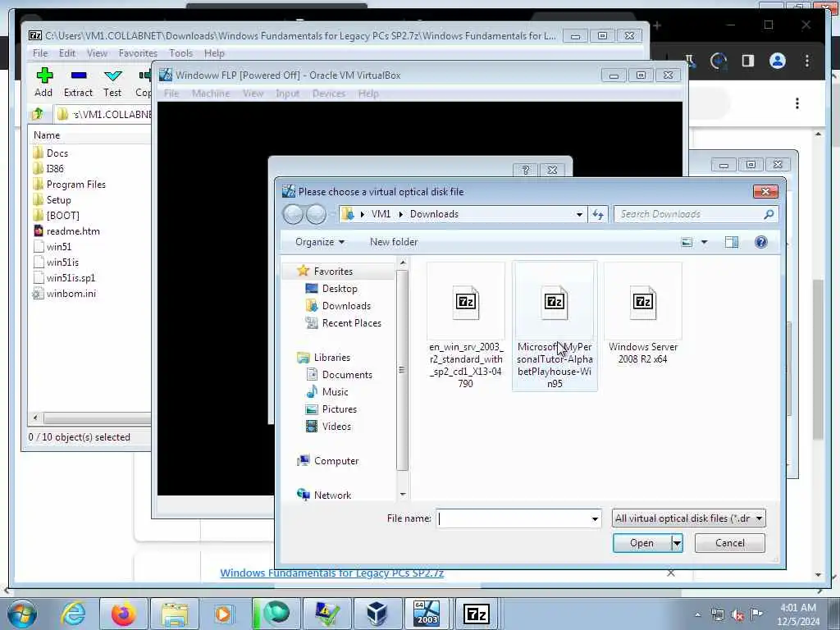This screenshot has height=630, width=840.
Task: Open Windows Start menu orb
Action: (x=22, y=614)
